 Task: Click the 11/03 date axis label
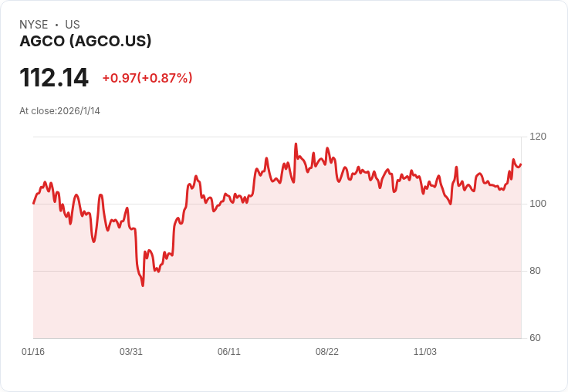pos(425,351)
